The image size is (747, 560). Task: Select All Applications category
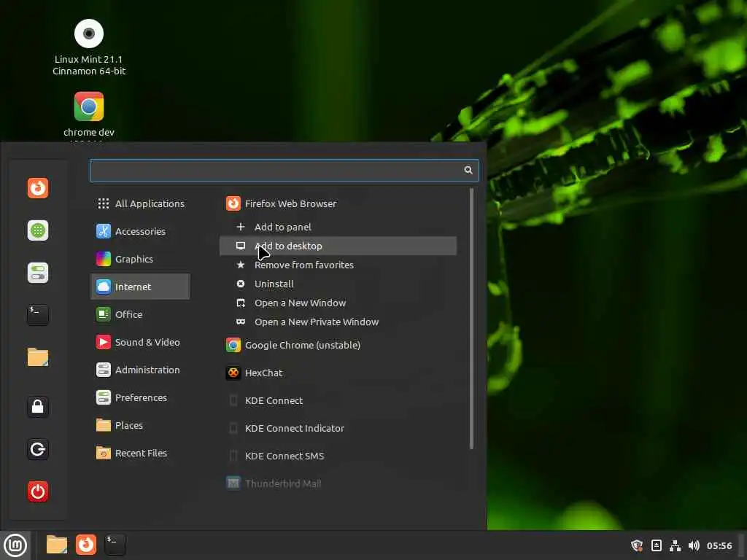pos(140,204)
